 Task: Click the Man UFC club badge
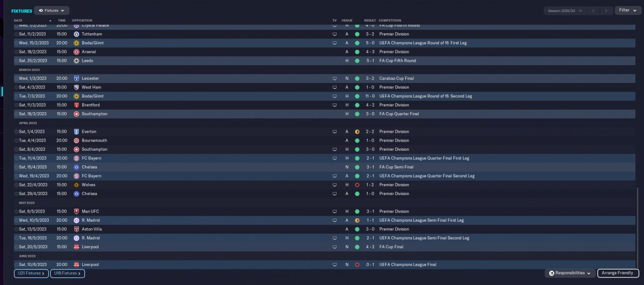click(76, 212)
